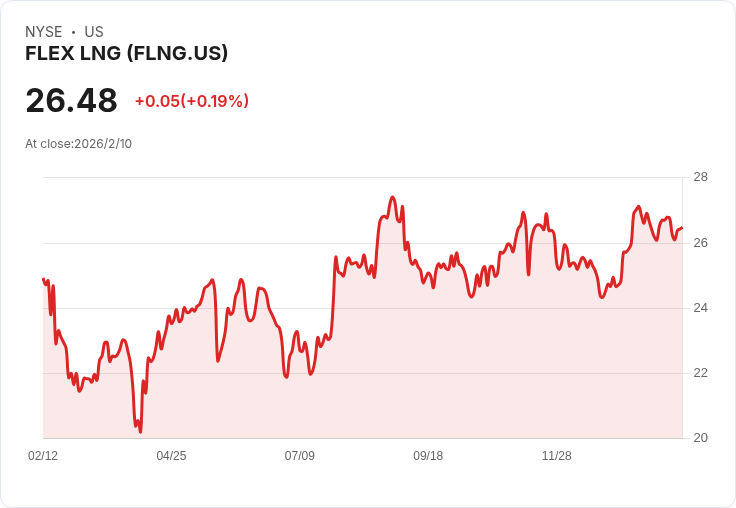Click the NYSE exchange label

point(44,32)
